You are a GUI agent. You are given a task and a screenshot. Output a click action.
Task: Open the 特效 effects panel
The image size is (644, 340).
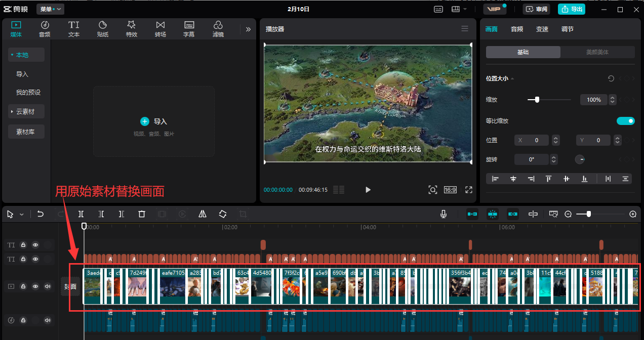coord(132,29)
